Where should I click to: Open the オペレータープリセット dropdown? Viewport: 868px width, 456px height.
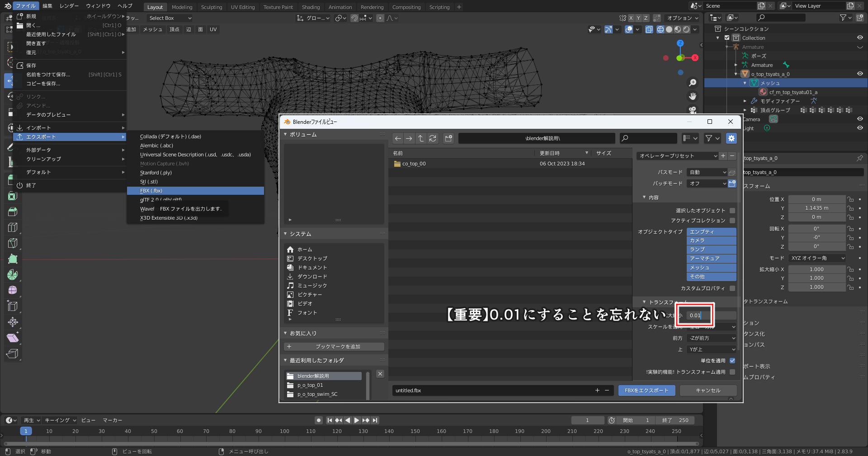(677, 156)
